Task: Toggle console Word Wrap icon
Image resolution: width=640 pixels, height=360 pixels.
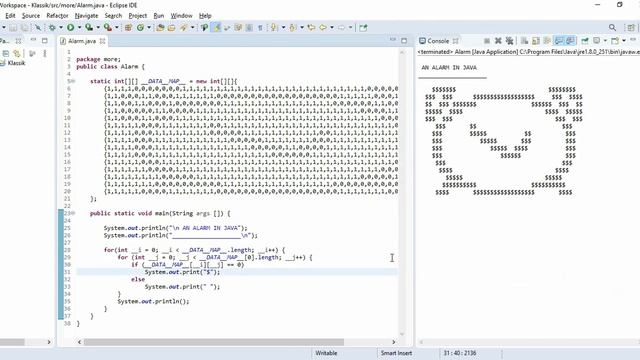Action: (547, 41)
